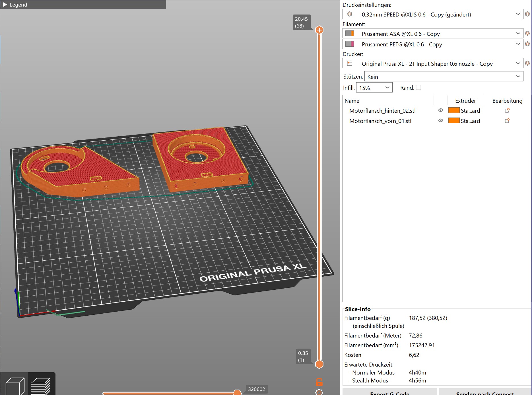Edit print settings via gear icon
Viewport: 532px width, 395px height.
[x=527, y=14]
